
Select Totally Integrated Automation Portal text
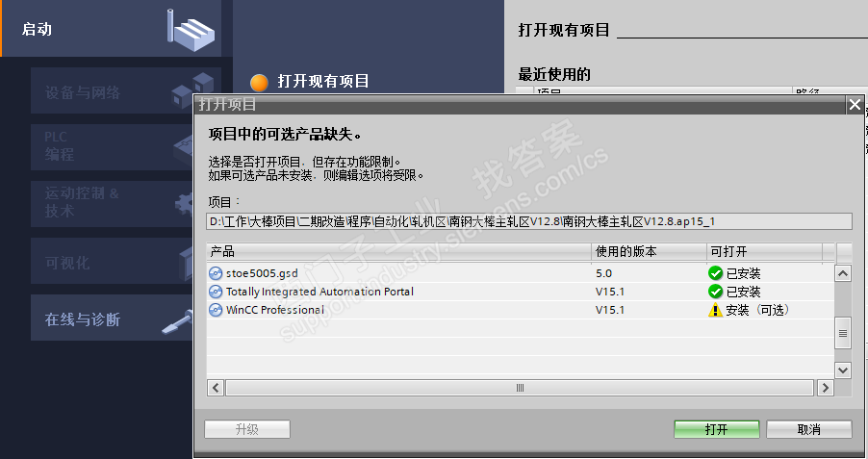319,292
